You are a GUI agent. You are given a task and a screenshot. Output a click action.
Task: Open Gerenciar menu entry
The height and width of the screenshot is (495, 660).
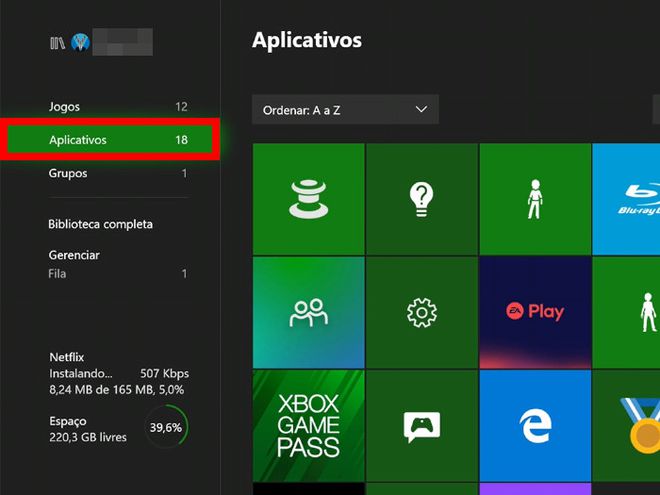pyautogui.click(x=74, y=255)
